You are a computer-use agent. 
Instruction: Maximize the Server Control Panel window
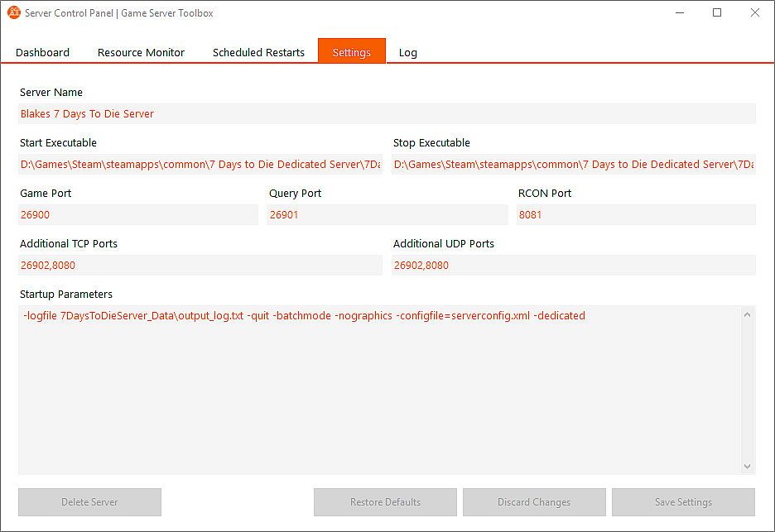(717, 12)
